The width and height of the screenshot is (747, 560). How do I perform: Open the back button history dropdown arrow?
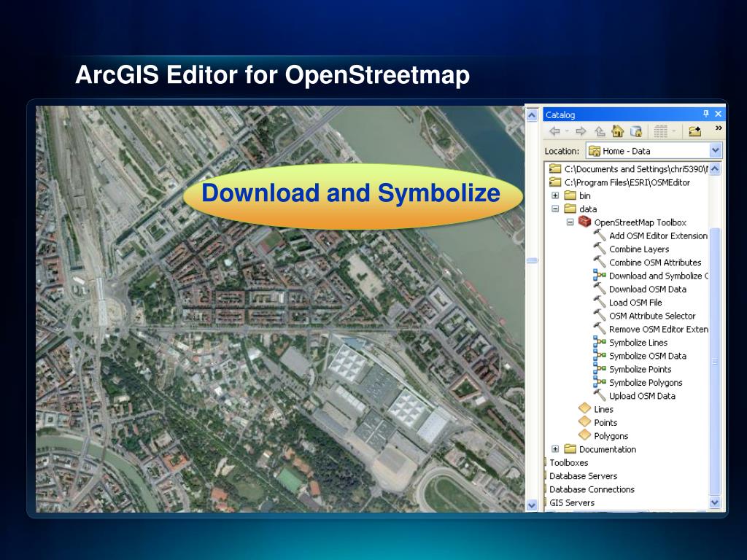click(x=567, y=131)
